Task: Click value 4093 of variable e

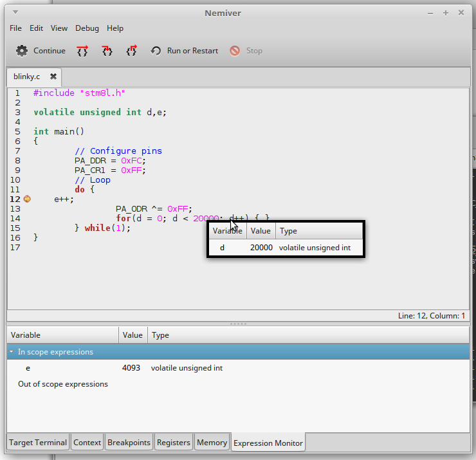Action: [x=131, y=368]
